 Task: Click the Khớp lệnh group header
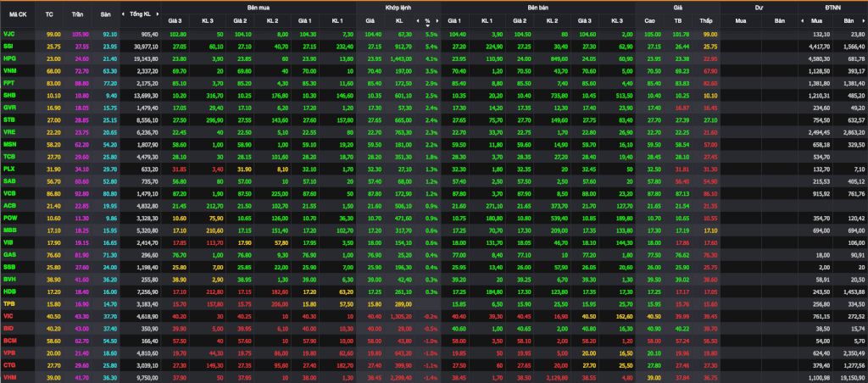pos(398,8)
